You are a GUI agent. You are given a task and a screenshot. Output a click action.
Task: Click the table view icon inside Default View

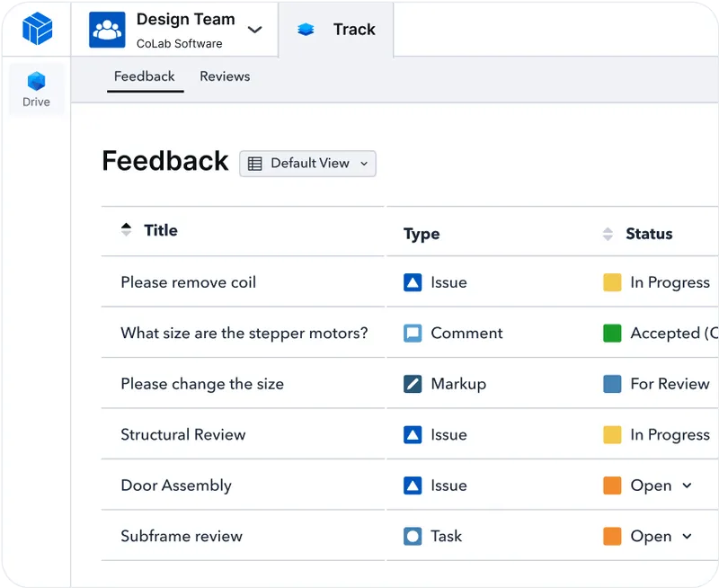point(255,164)
